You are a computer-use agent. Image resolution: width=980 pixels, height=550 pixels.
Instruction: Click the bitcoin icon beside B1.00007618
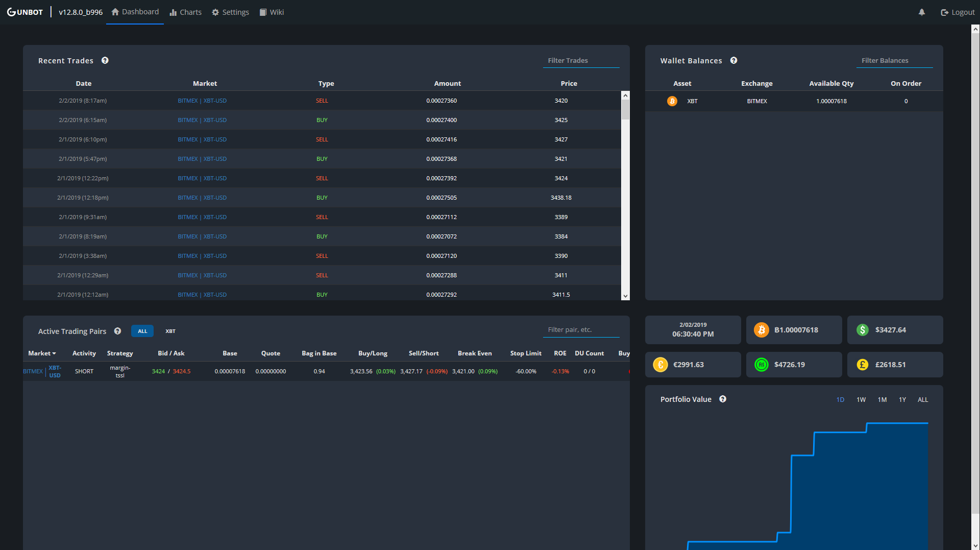tap(762, 330)
